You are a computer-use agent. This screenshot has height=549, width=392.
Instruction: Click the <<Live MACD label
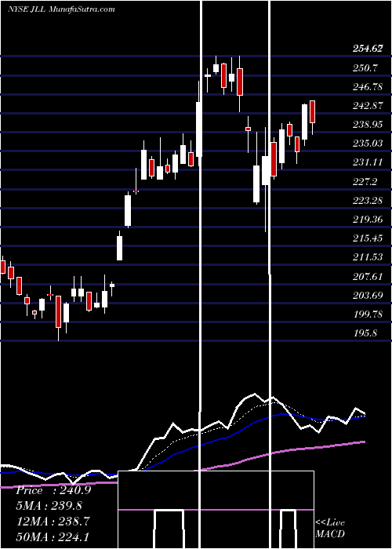330,528
